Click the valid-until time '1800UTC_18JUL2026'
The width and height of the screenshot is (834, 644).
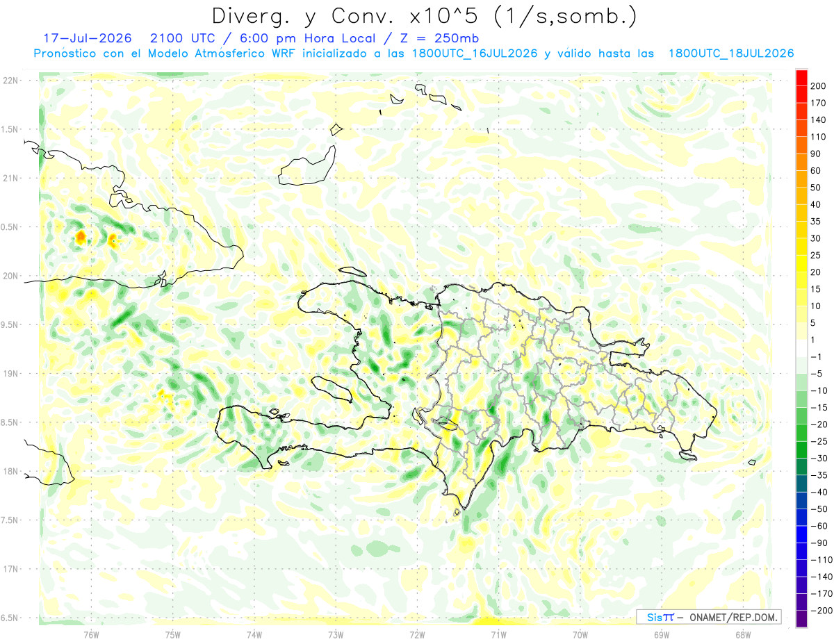[730, 53]
